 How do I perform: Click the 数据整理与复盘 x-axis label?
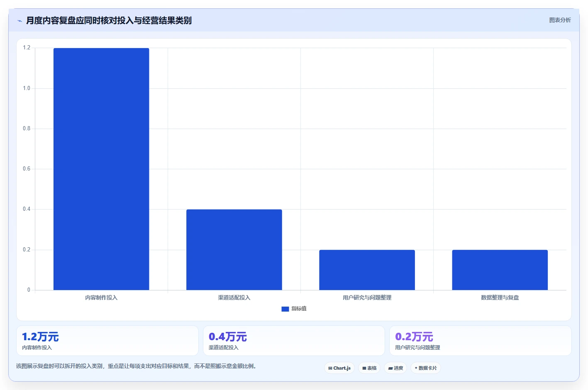(500, 297)
